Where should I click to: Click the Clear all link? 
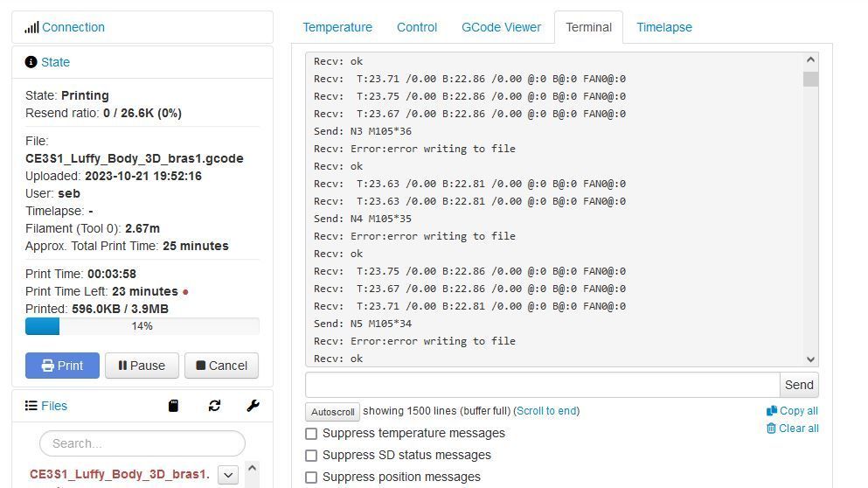[x=798, y=429]
